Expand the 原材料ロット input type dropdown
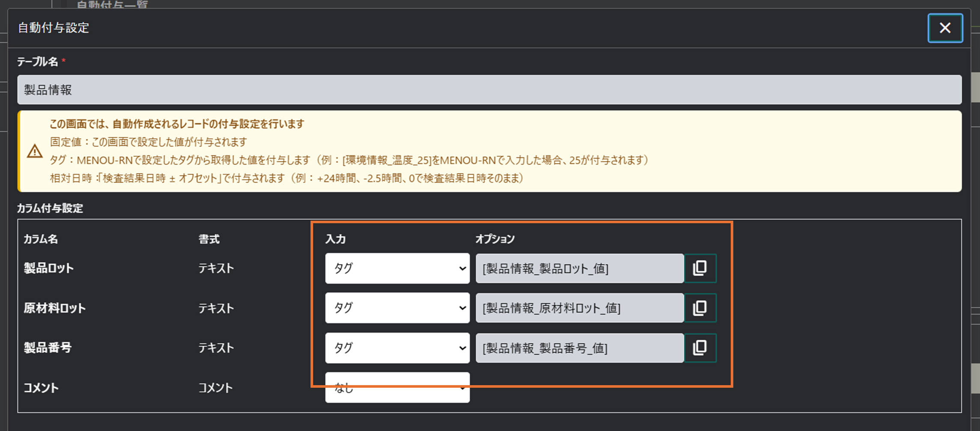 click(397, 308)
